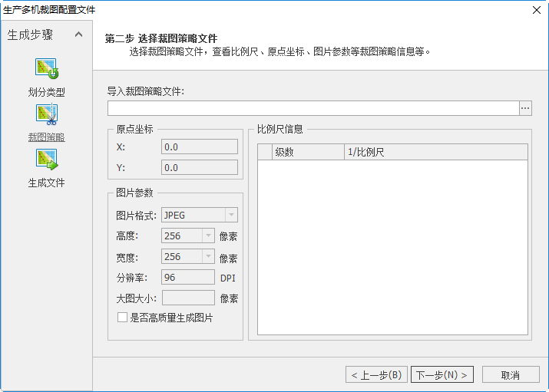Open the 图片格式 JPEG dropdown
Screen dimensions: 549x392
(230, 216)
